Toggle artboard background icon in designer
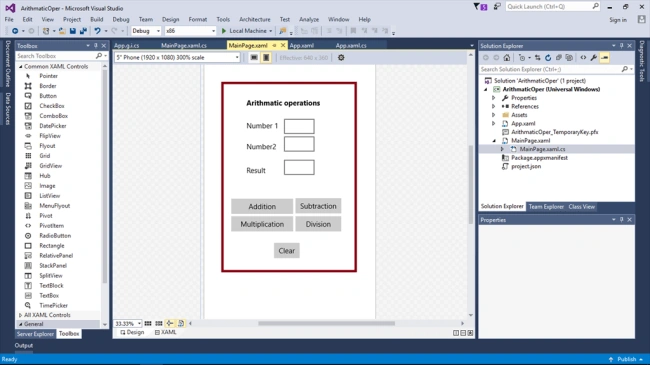The image size is (650, 365). point(181,324)
